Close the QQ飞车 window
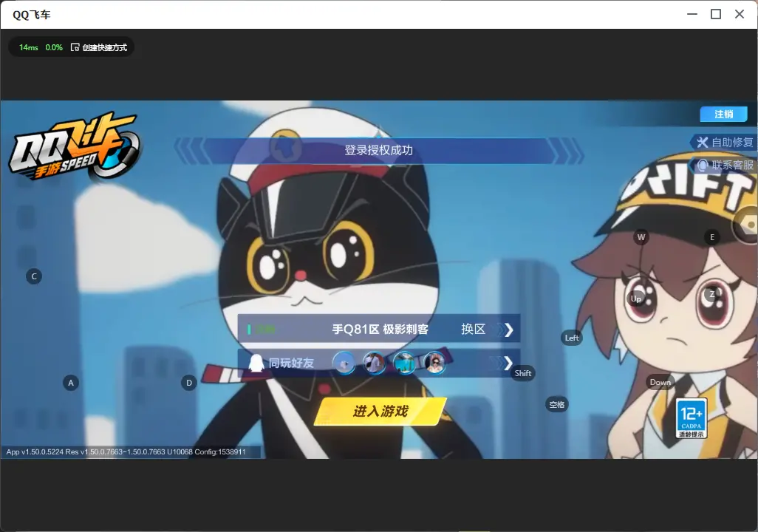 (740, 15)
